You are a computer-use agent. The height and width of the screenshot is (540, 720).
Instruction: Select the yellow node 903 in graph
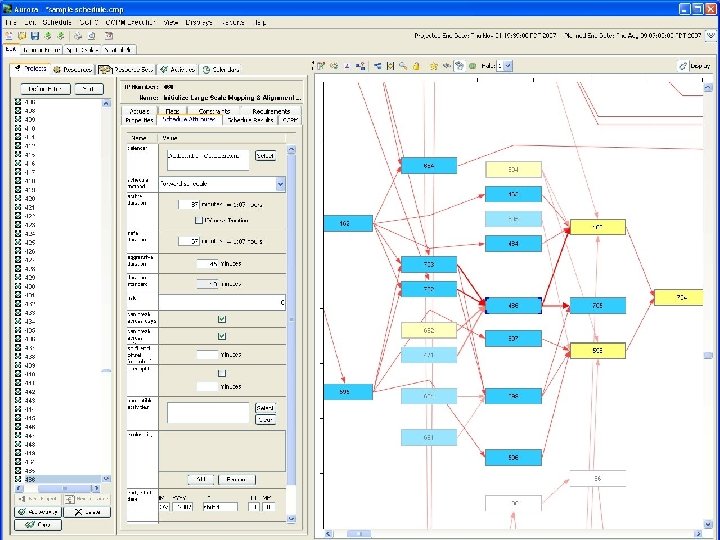pyautogui.click(x=597, y=350)
